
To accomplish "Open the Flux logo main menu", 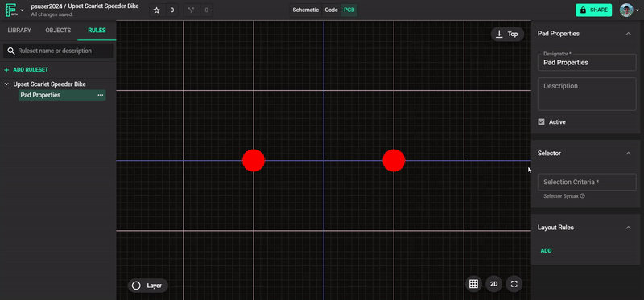I will click(x=10, y=10).
